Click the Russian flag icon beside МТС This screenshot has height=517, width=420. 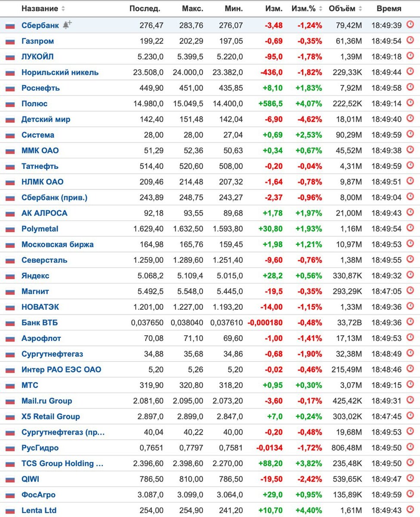point(10,386)
